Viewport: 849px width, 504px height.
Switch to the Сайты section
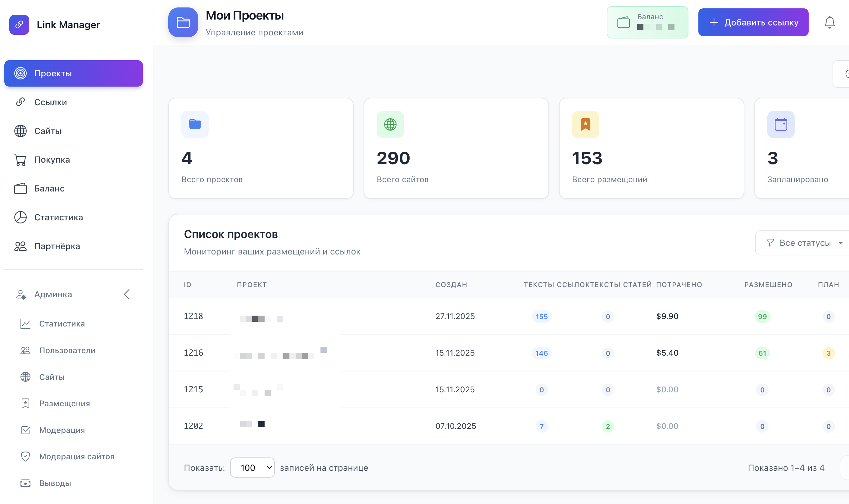(48, 131)
